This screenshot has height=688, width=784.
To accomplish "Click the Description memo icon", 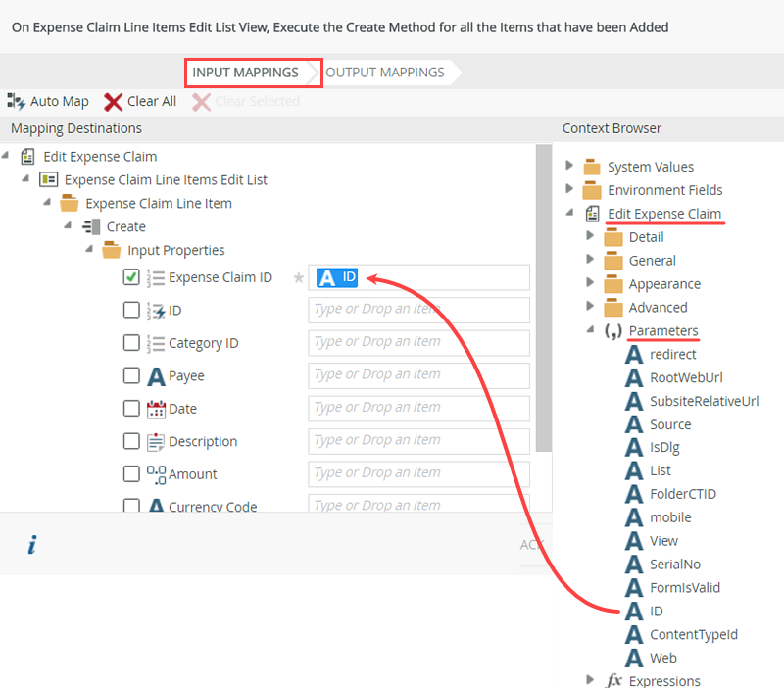I will 156,441.
